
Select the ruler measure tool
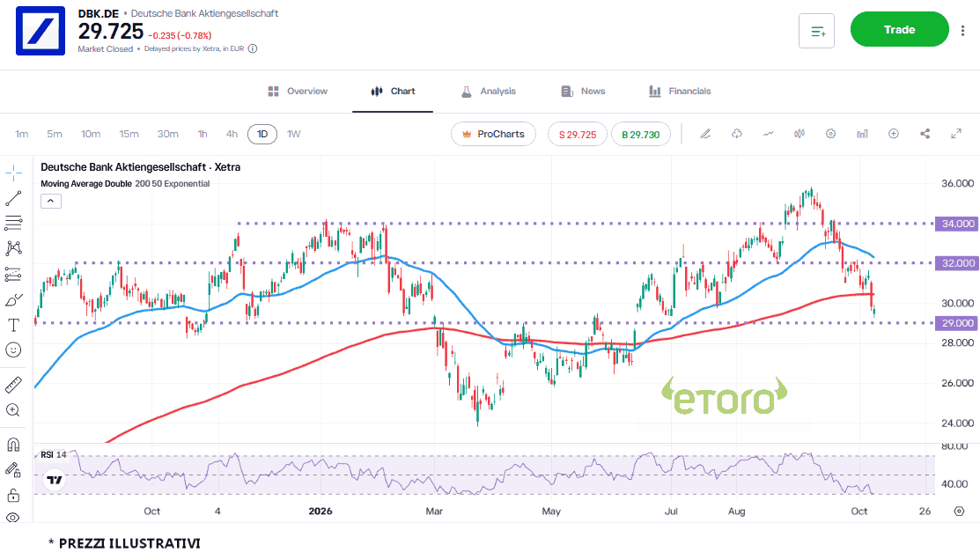[13, 385]
